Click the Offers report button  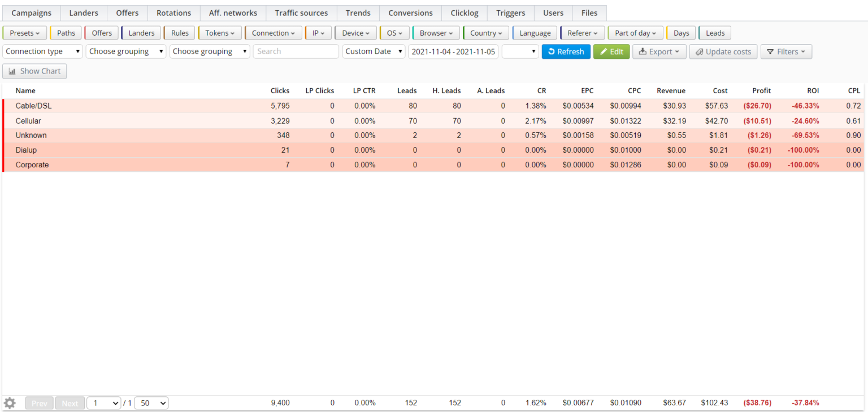click(x=102, y=33)
